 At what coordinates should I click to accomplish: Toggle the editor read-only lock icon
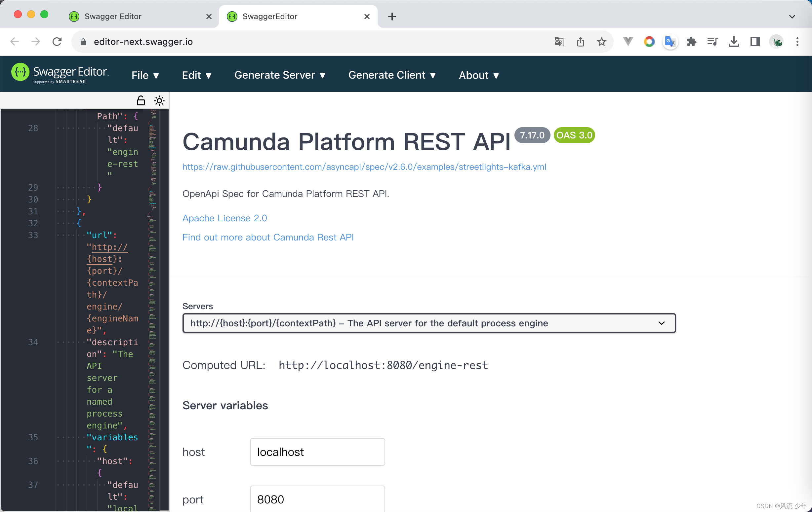141,100
